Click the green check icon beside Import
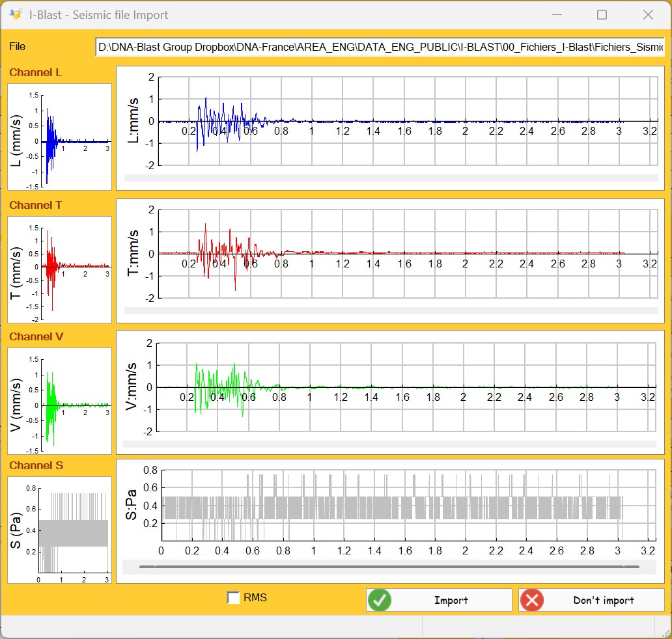 381,599
